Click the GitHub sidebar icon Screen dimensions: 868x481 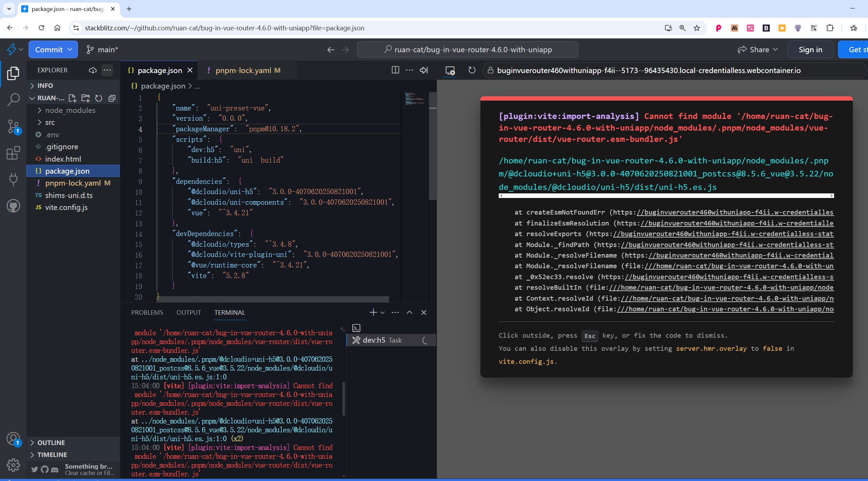[13, 206]
